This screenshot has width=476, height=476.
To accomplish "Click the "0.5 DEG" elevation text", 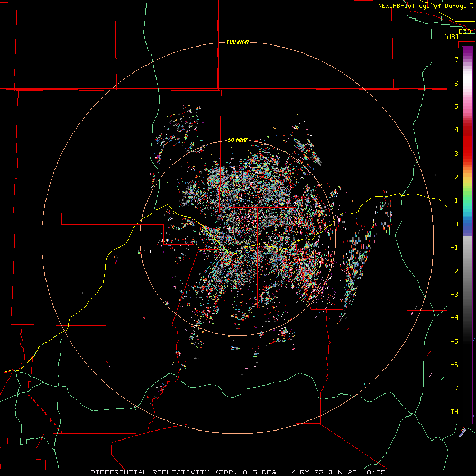I will [260, 472].
